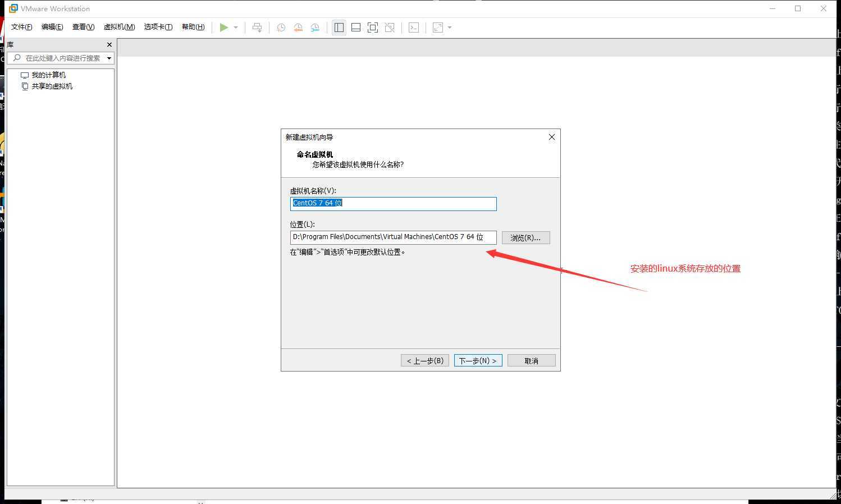Viewport: 841px width, 504px height.
Task: Close the 库 library panel
Action: click(109, 45)
